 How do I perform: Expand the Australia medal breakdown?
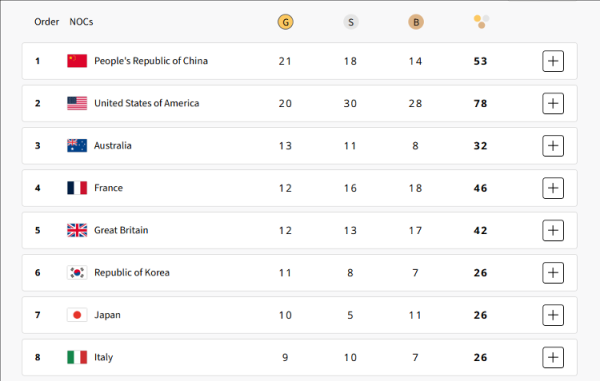tap(553, 146)
